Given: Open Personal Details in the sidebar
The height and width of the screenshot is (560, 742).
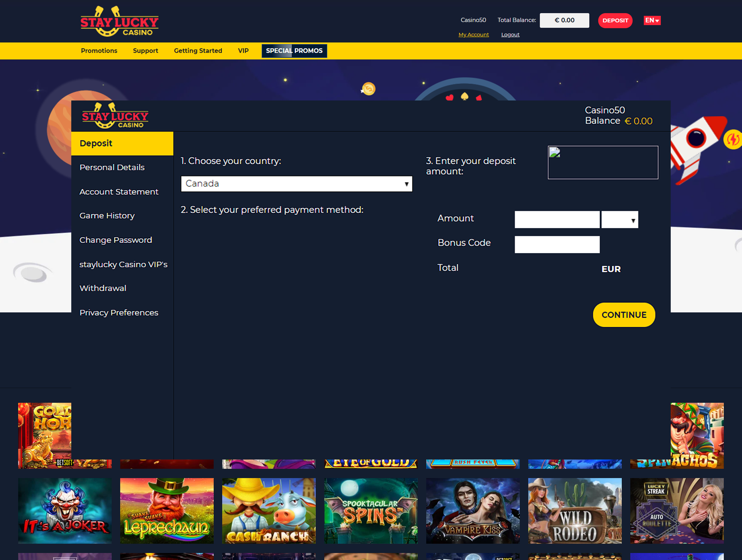Looking at the screenshot, I should tap(112, 167).
